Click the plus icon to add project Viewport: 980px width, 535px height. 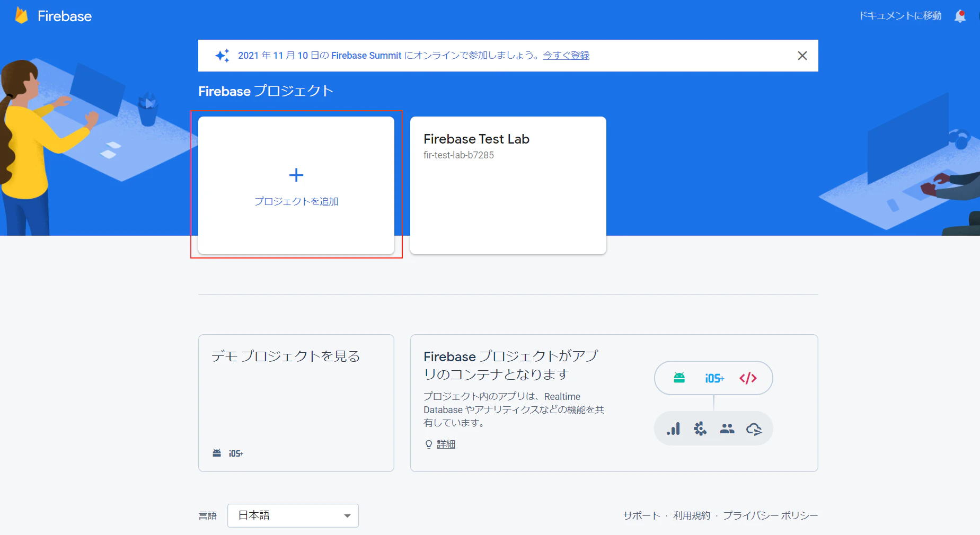point(296,175)
